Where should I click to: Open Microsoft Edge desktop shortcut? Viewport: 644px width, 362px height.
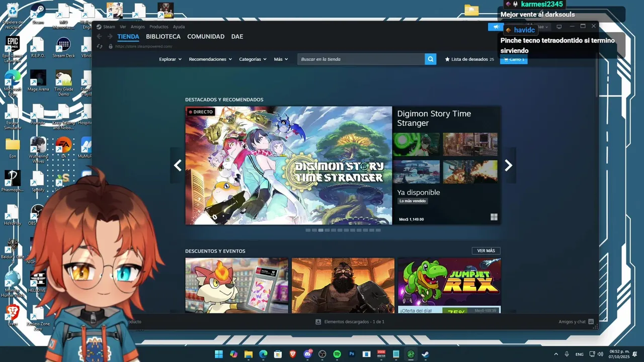pos(13,83)
